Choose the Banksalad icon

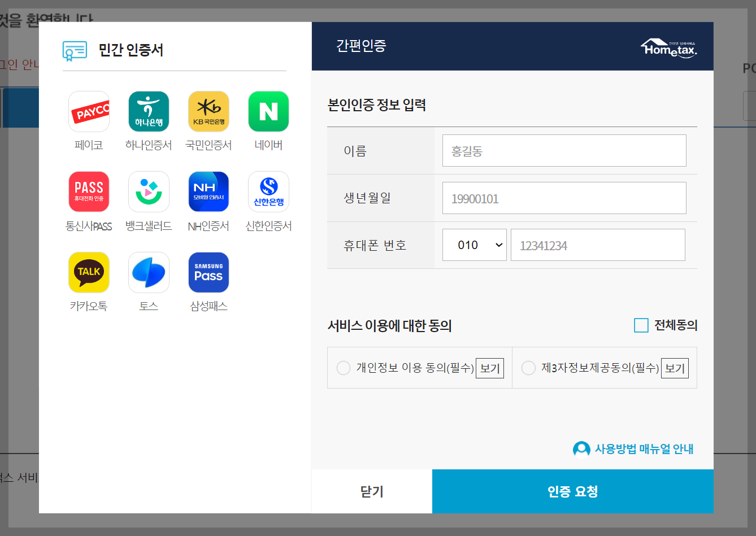(149, 191)
